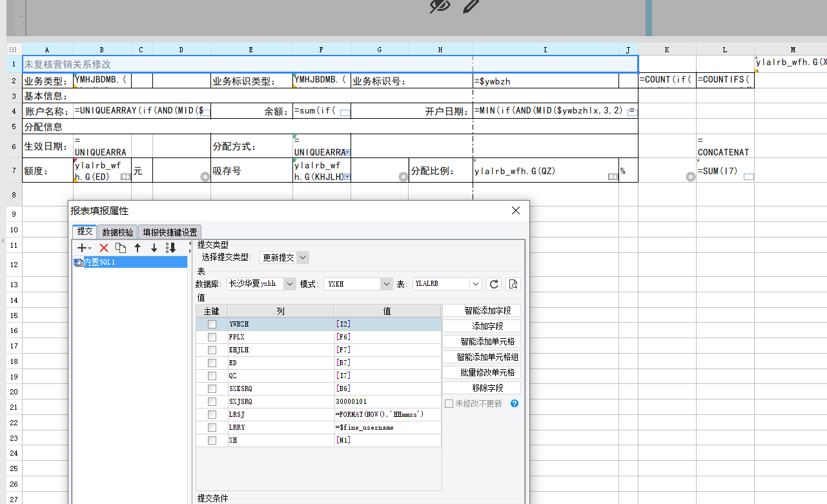
Task: Move selected submit item up
Action: (x=138, y=248)
